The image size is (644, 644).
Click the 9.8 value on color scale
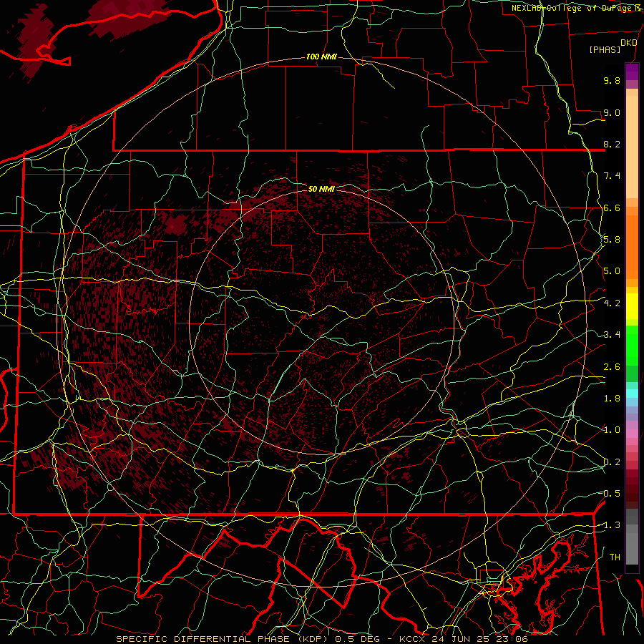point(612,80)
